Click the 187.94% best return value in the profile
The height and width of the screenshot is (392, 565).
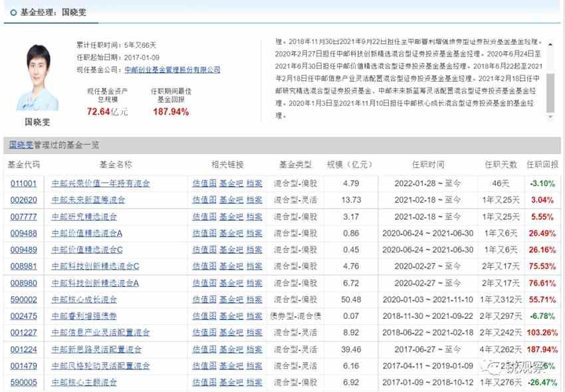point(171,112)
